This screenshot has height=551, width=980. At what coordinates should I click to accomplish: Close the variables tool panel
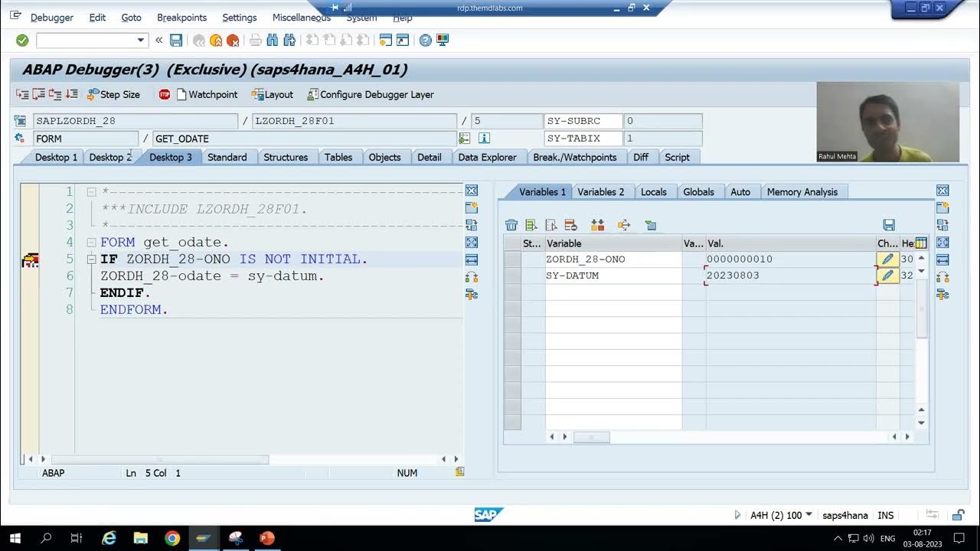942,191
